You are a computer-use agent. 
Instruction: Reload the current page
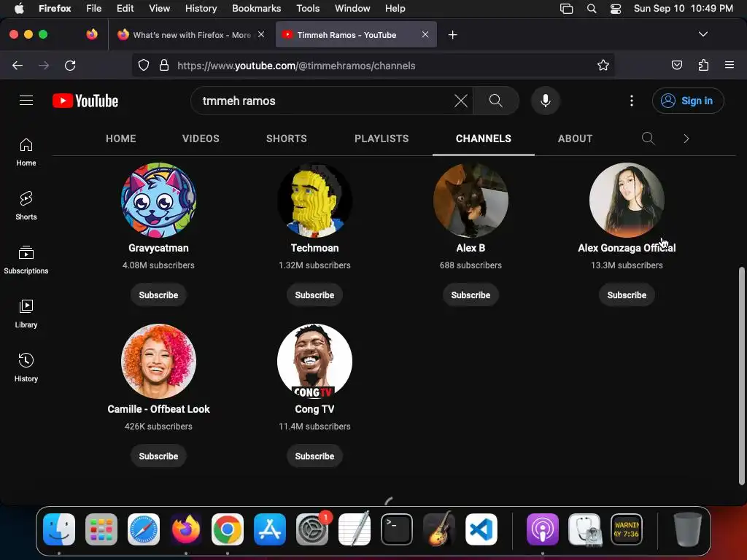pyautogui.click(x=70, y=65)
